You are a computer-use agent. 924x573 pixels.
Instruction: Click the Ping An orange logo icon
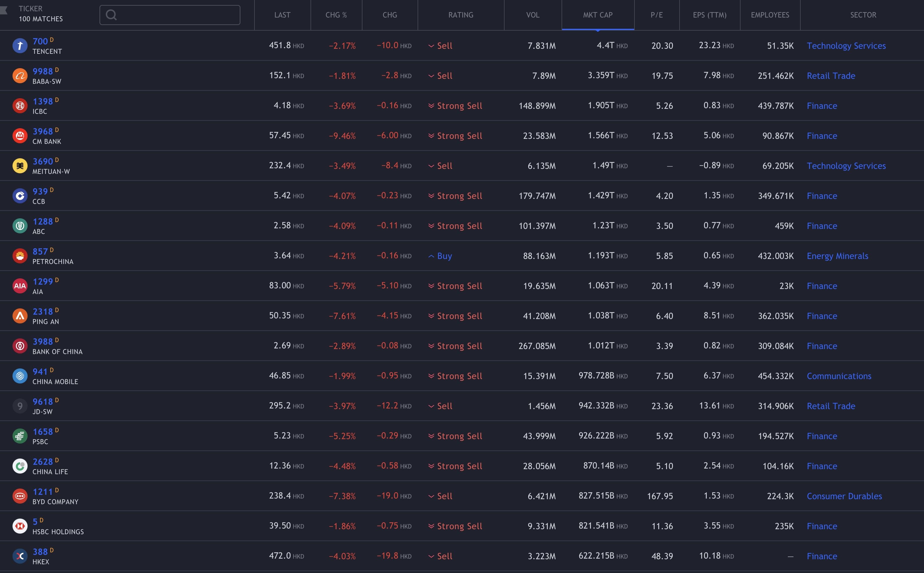(x=20, y=316)
